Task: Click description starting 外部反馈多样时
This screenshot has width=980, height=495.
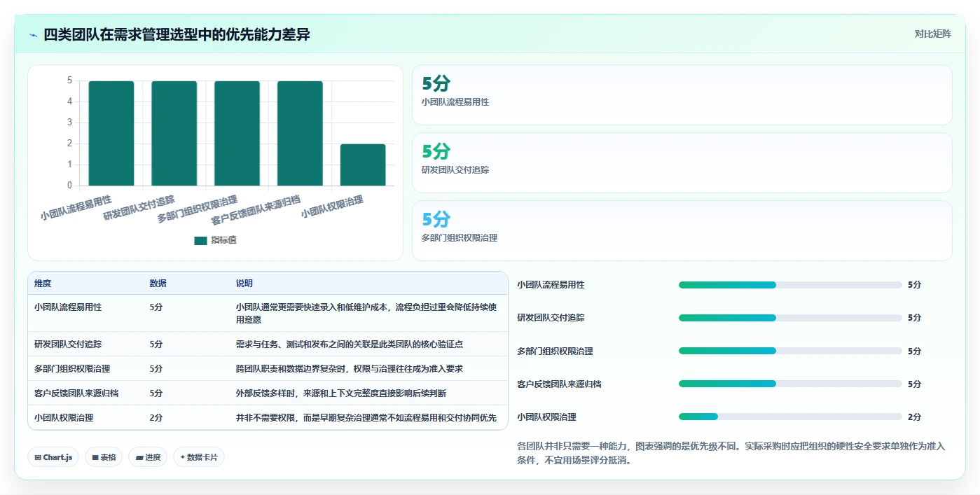Action: point(341,393)
